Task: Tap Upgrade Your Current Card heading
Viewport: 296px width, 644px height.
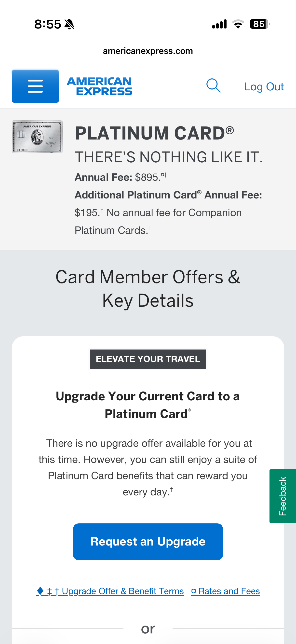Action: [x=148, y=405]
